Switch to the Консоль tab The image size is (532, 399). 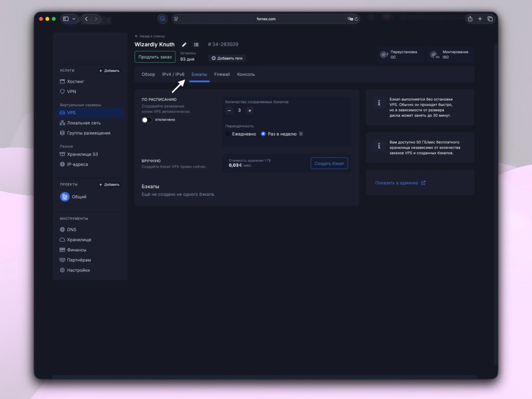pyautogui.click(x=246, y=74)
